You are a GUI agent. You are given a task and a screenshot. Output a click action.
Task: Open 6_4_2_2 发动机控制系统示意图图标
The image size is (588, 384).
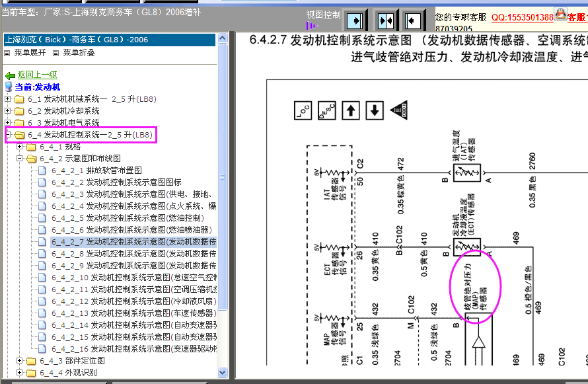(116, 182)
